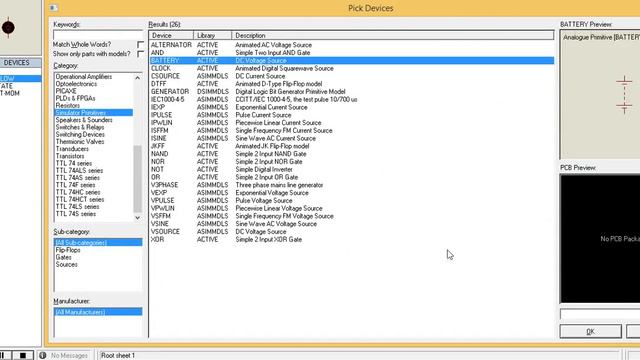This screenshot has width=640, height=360.
Task: Select Thermionic Valves category
Action: coord(93,142)
